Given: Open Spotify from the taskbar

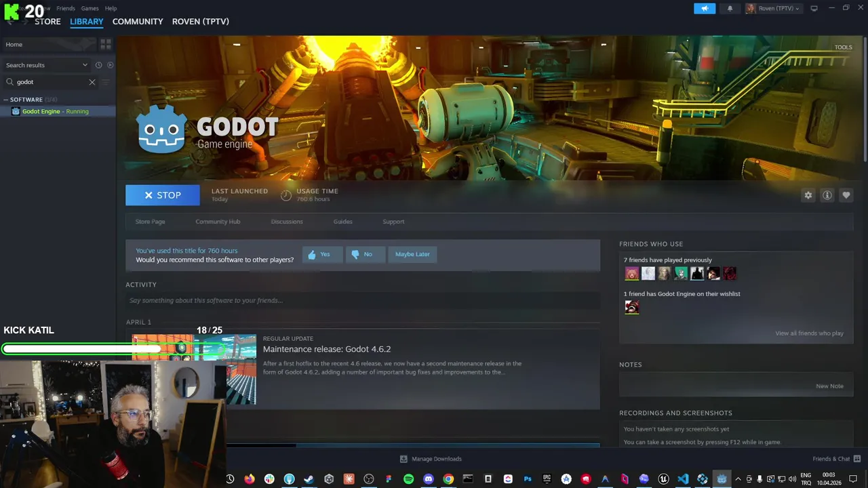Looking at the screenshot, I should pos(408,479).
